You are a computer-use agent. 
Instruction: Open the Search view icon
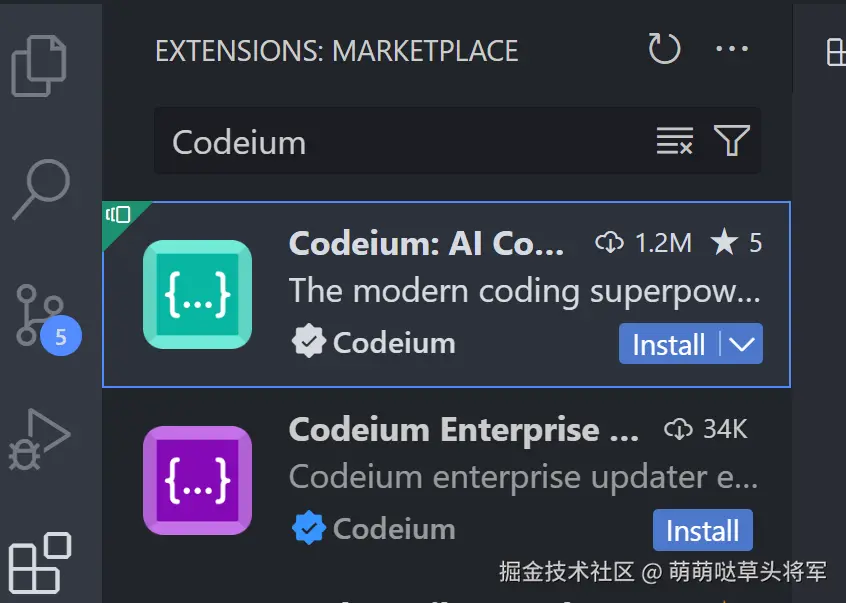41,189
